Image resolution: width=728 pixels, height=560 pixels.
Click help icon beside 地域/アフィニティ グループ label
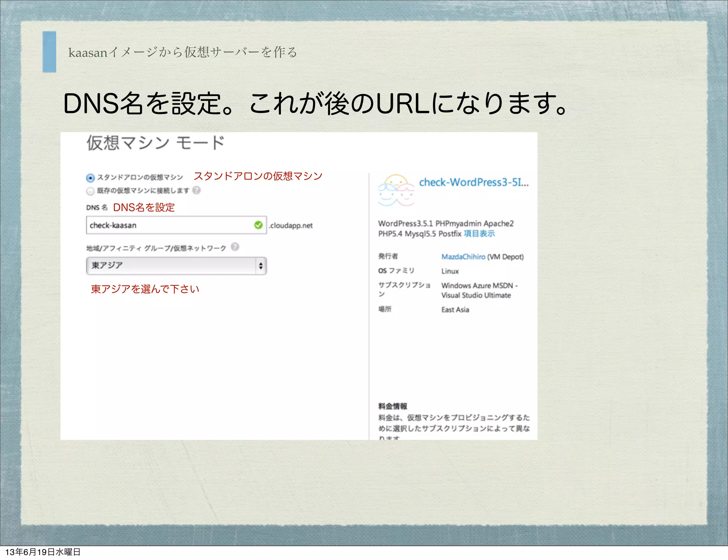pyautogui.click(x=235, y=247)
